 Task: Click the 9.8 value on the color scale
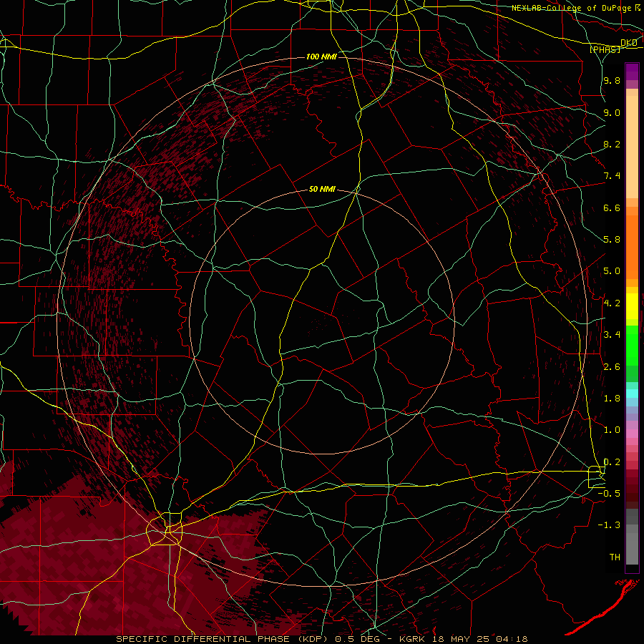point(612,80)
